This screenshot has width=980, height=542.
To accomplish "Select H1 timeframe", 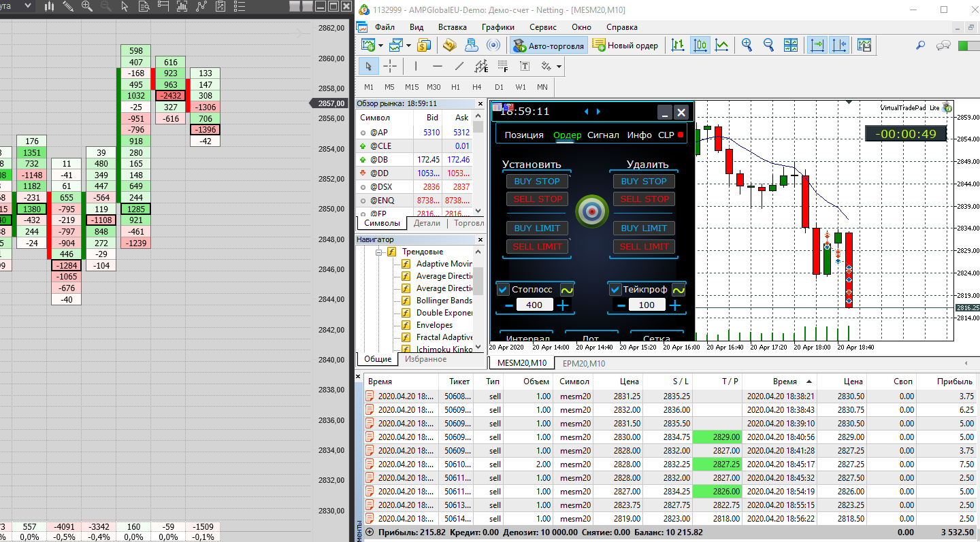I will pyautogui.click(x=455, y=87).
